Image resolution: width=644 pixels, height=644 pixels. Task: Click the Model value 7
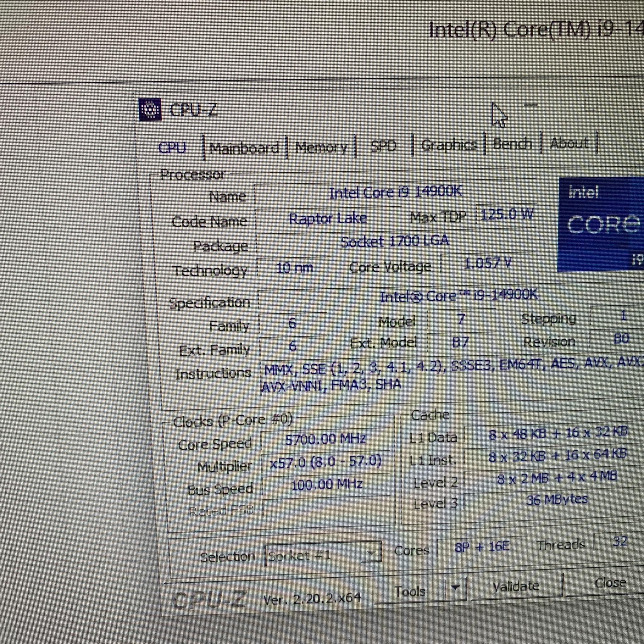point(460,319)
